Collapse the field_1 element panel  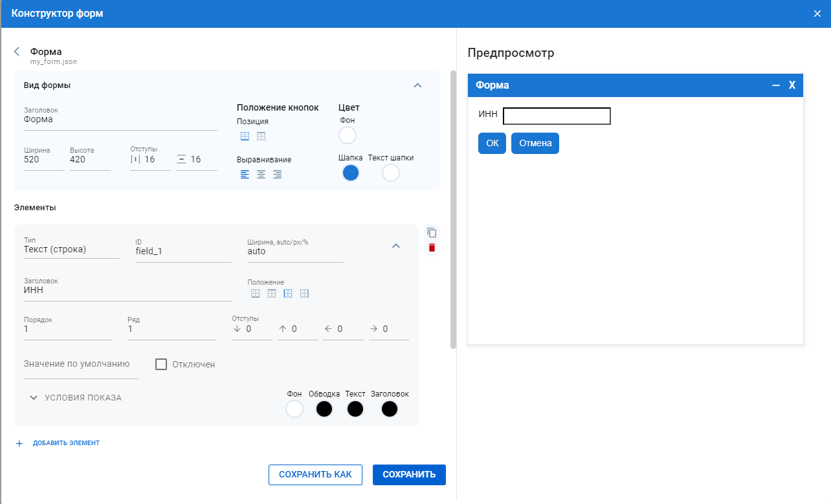396,246
